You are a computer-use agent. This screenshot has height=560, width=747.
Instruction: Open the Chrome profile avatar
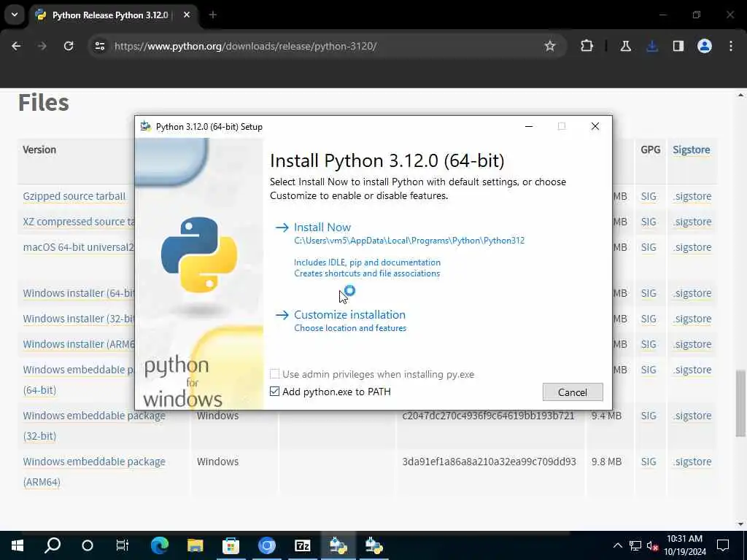[x=704, y=46]
